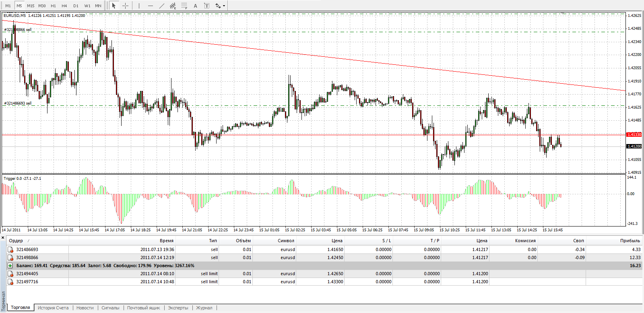This screenshot has width=644, height=313.
Task: Close the Terminal panel
Action: pyautogui.click(x=3, y=238)
